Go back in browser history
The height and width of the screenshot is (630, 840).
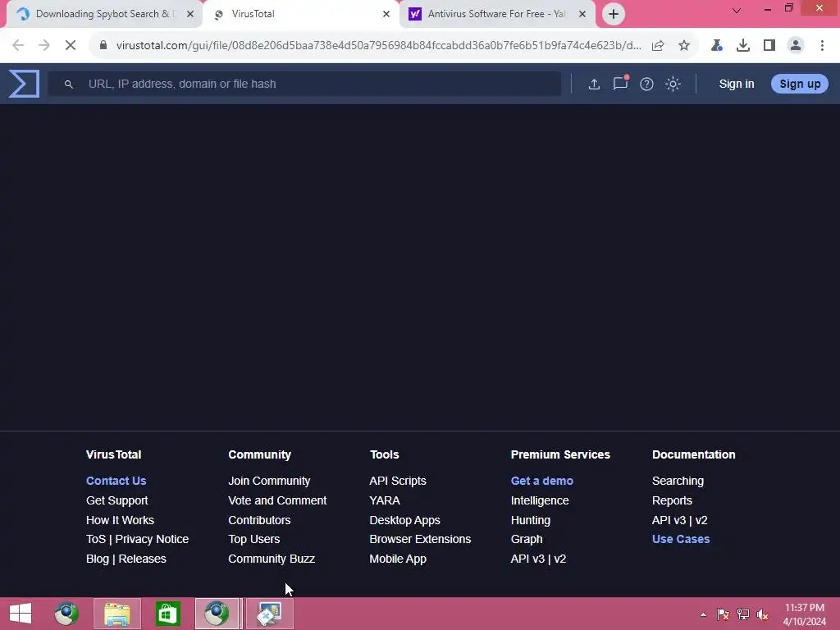tap(18, 45)
